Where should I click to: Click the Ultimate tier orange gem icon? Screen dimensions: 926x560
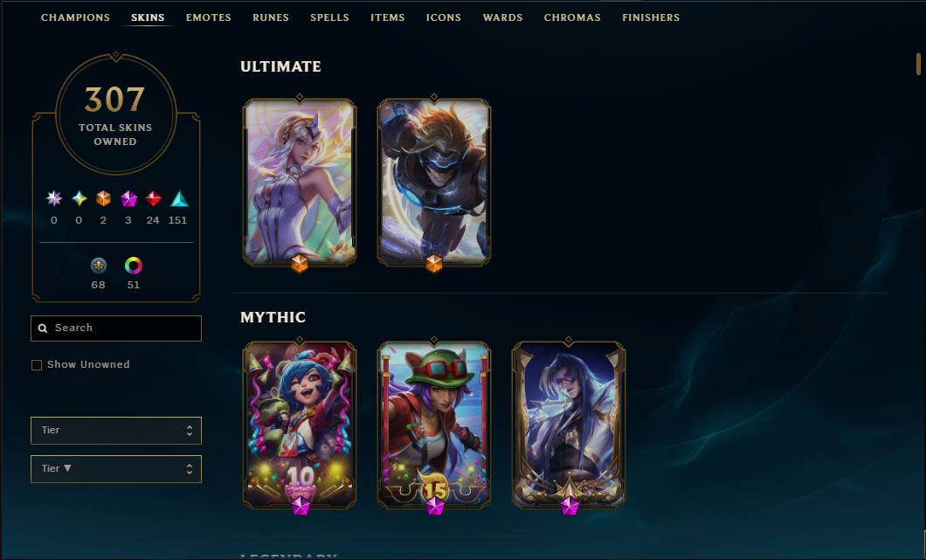click(x=103, y=198)
